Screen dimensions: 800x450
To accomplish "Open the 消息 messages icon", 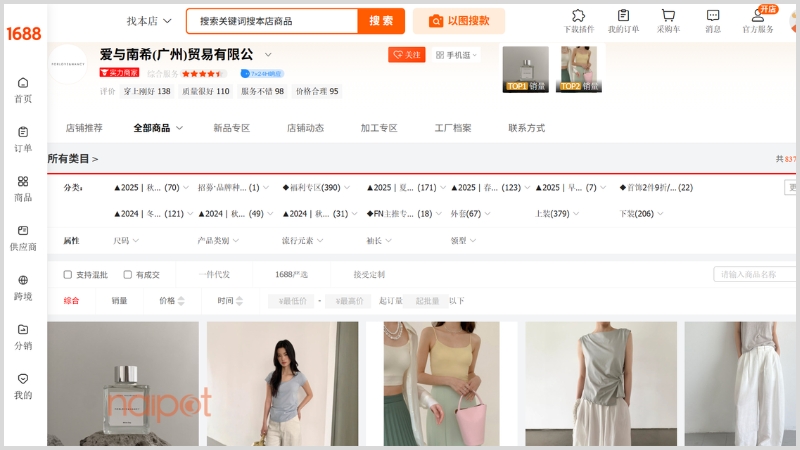I will pyautogui.click(x=713, y=16).
